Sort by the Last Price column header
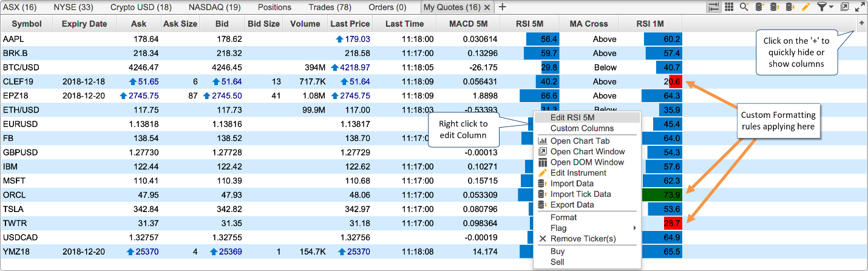The height and width of the screenshot is (271, 868). coord(350,24)
